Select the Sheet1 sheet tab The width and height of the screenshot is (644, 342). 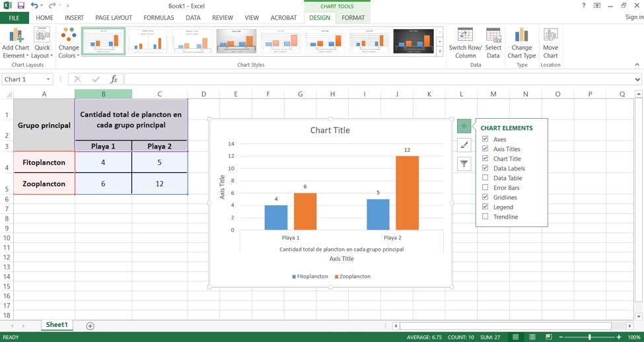point(57,325)
